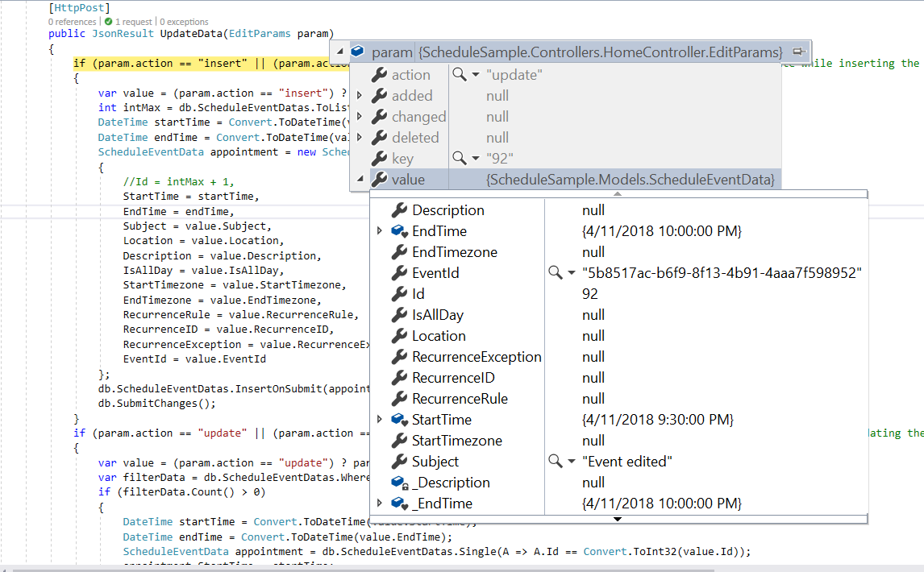Click the green checkmark request status icon
The width and height of the screenshot is (924, 572).
coord(108,22)
